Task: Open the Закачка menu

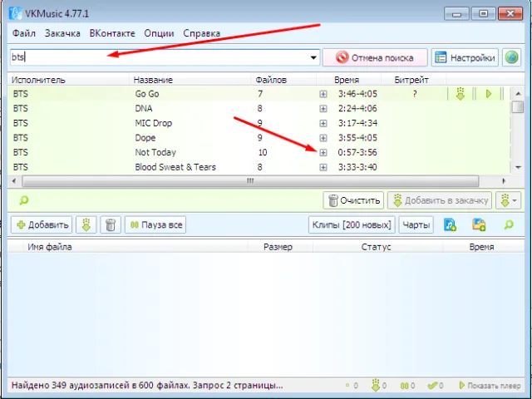Action: [62, 33]
